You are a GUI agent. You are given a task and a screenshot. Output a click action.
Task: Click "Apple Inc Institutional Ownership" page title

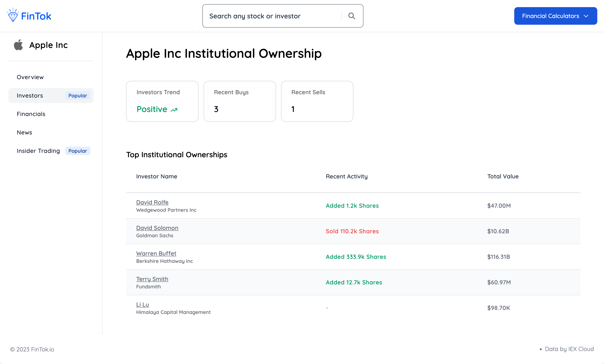(224, 54)
